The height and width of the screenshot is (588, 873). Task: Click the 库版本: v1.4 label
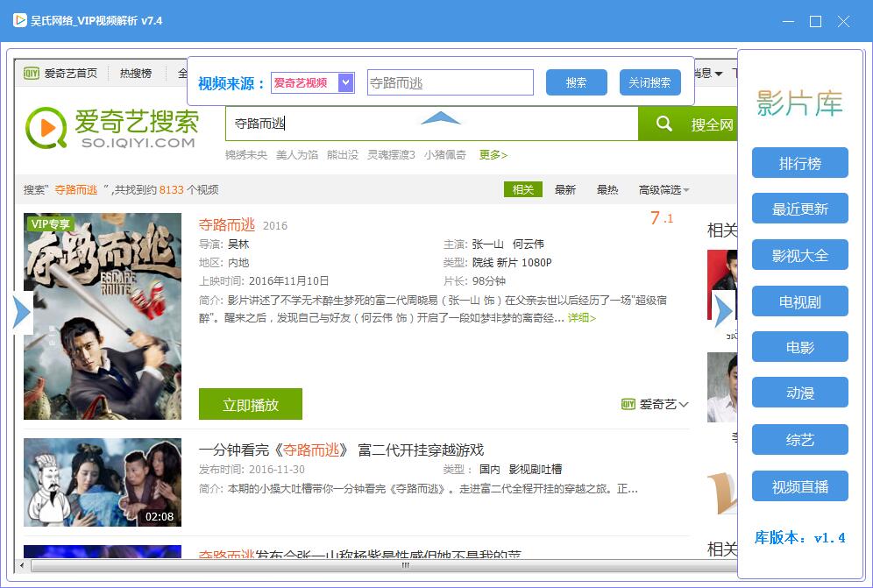[x=800, y=537]
